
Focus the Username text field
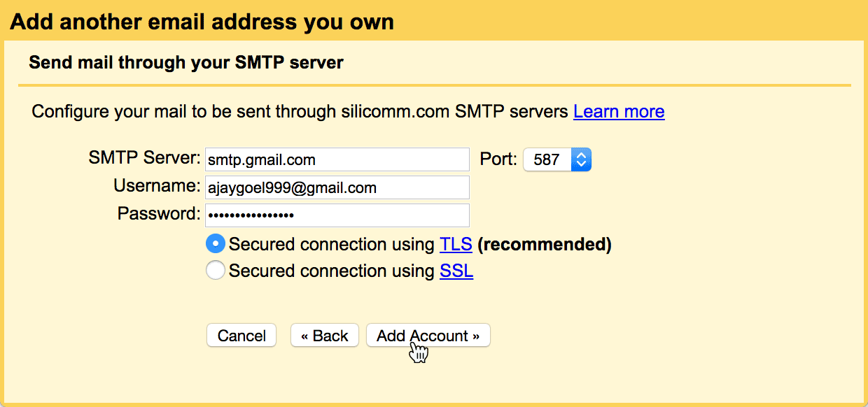point(336,187)
